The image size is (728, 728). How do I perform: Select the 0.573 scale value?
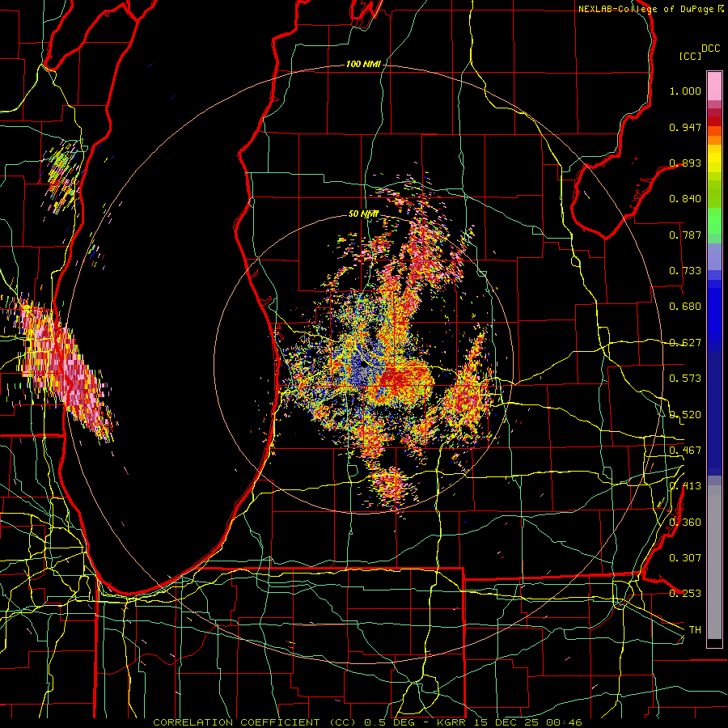685,379
